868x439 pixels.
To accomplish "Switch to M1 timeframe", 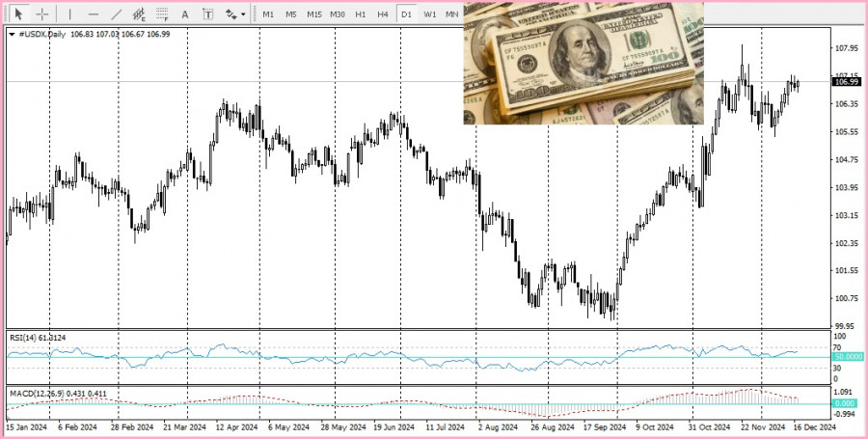I will tap(268, 14).
